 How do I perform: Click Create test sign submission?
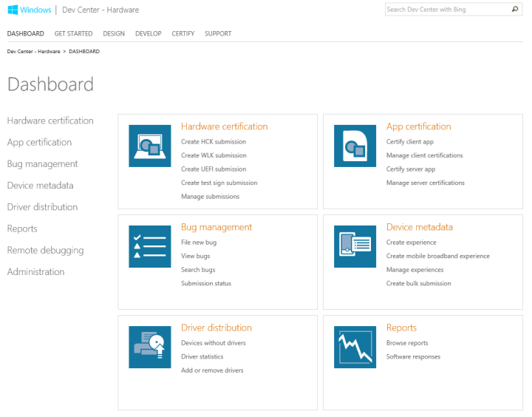[219, 183]
